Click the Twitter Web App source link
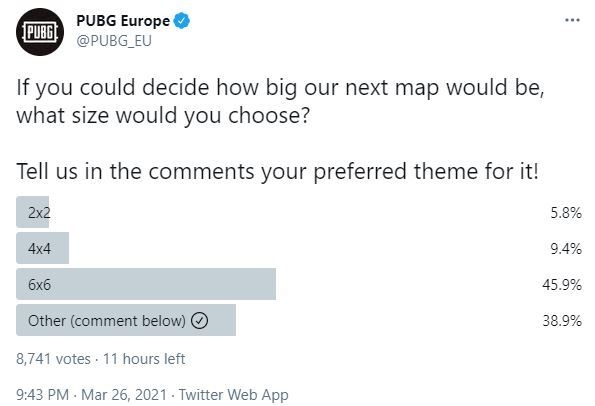595x406 pixels. point(233,395)
